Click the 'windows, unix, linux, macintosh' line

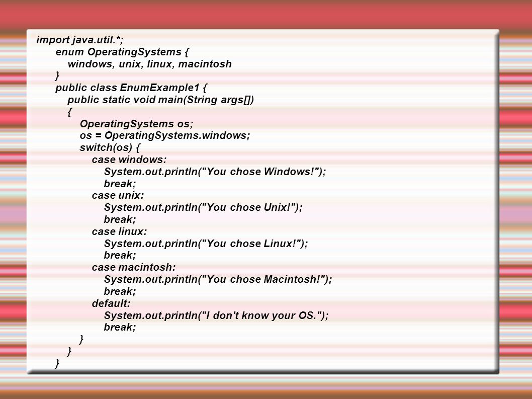tap(150, 64)
